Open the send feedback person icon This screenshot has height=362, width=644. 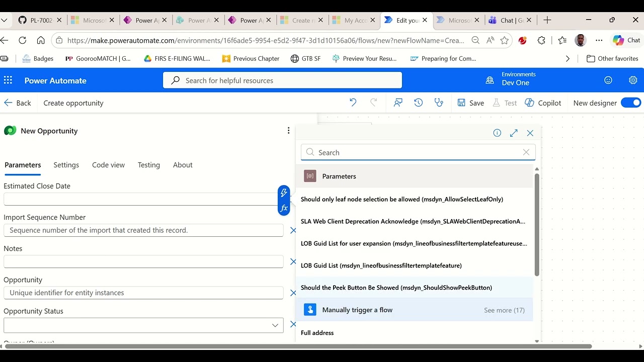click(x=398, y=103)
